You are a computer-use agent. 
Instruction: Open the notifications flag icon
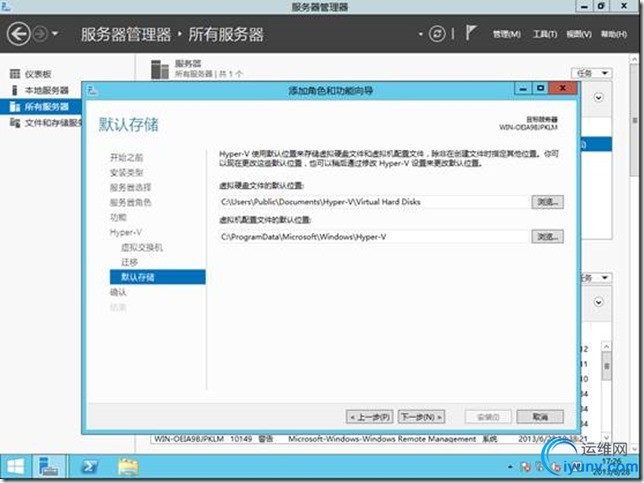(x=471, y=33)
